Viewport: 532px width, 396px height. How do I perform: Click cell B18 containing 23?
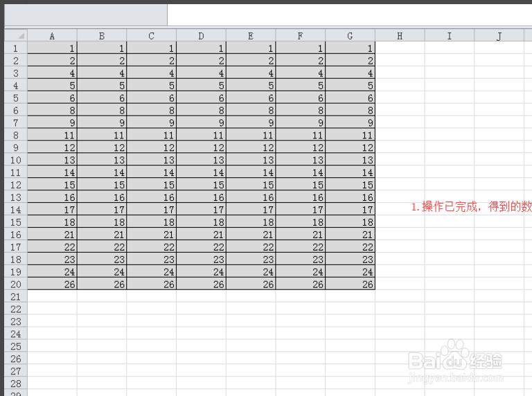click(102, 259)
